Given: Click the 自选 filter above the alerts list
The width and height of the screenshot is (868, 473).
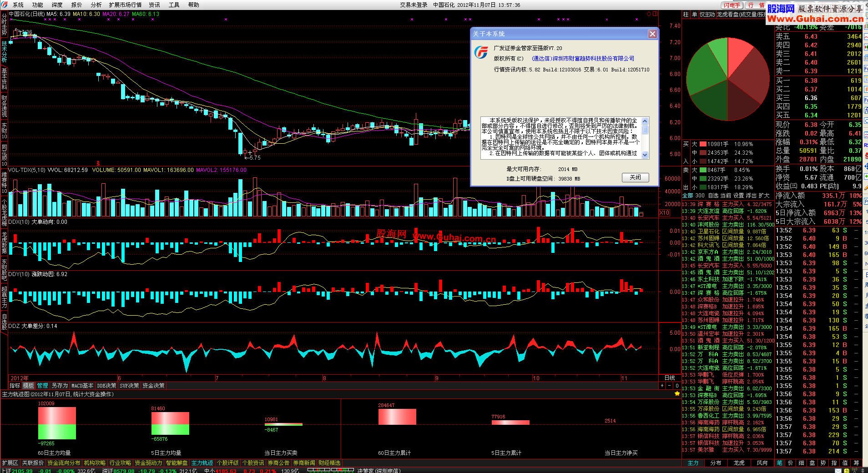Looking at the screenshot, I should [x=713, y=196].
